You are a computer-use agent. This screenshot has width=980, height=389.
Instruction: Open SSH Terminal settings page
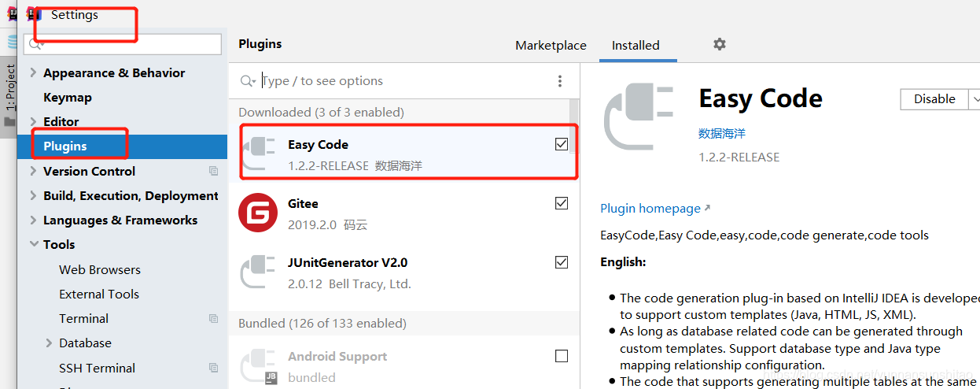pyautogui.click(x=97, y=368)
